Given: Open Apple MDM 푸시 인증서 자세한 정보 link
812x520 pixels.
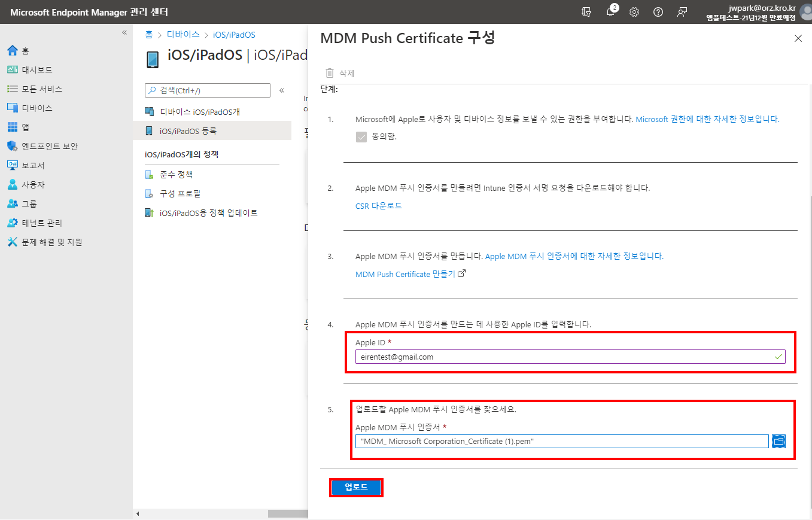Looking at the screenshot, I should 574,256.
